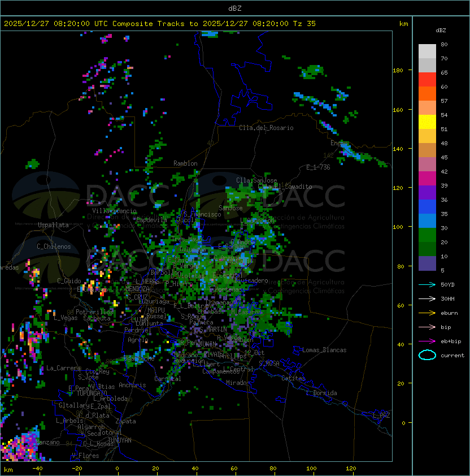
Task: Click the white 30HM arrow in legend
Action: [427, 298]
